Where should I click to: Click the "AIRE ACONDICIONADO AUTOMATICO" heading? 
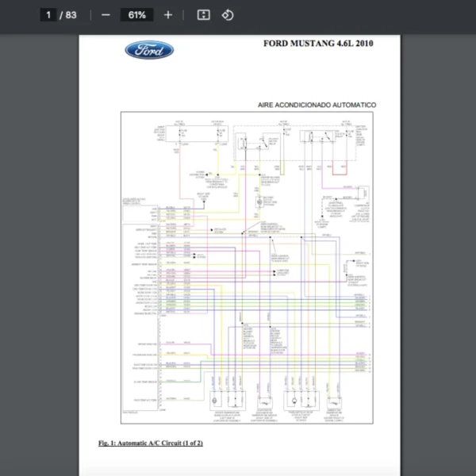317,105
